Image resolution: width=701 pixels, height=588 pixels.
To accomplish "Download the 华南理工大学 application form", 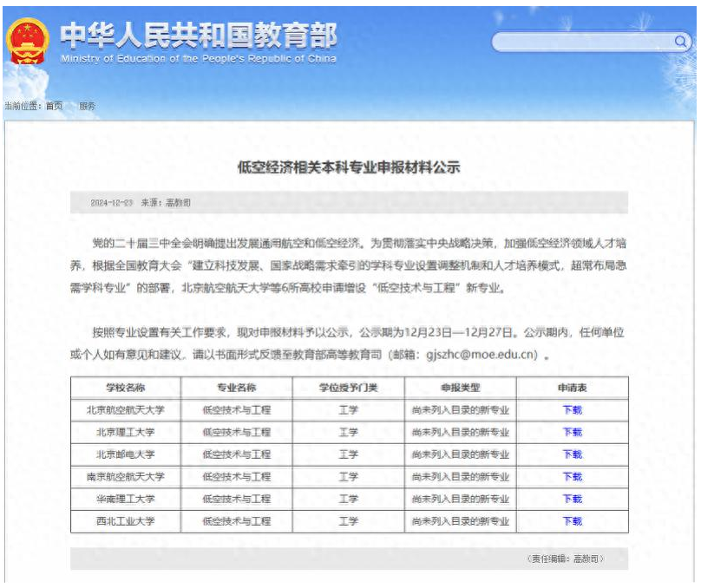I will pos(572,499).
